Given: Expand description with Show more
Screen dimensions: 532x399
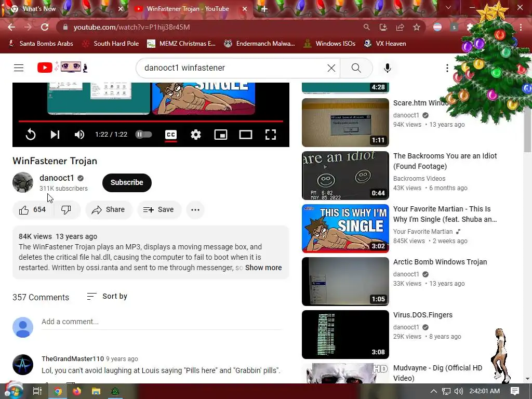Looking at the screenshot, I should [x=263, y=268].
